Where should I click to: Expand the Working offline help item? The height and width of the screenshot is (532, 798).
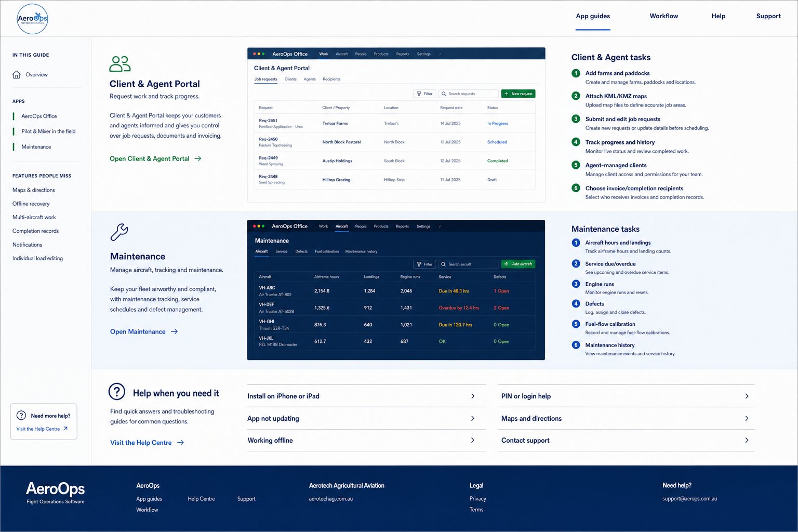(x=367, y=440)
